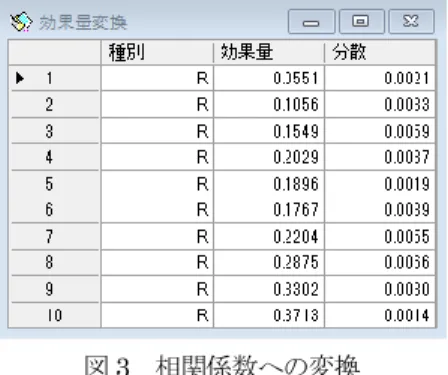
Task: Select row header 2
Action: tap(55, 104)
